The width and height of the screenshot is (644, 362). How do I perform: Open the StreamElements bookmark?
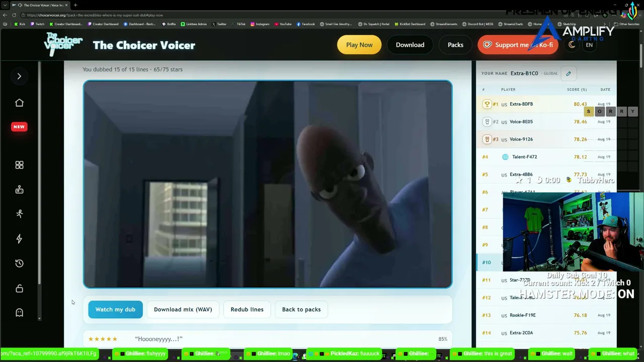tap(444, 24)
